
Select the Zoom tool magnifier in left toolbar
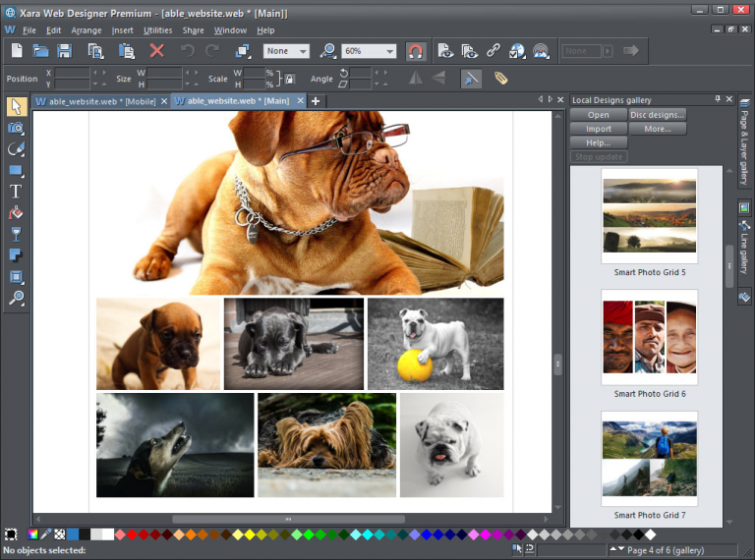pyautogui.click(x=16, y=298)
